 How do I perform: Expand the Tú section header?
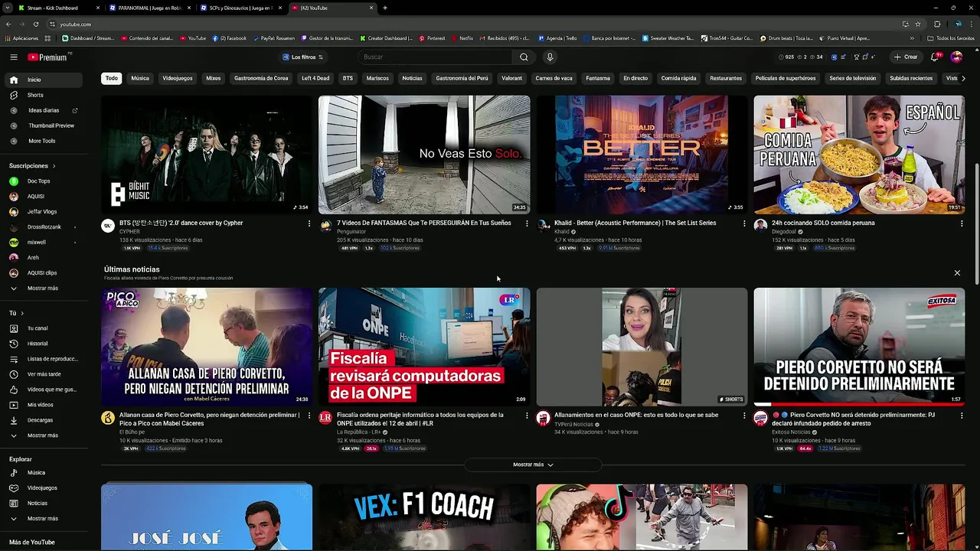click(16, 313)
